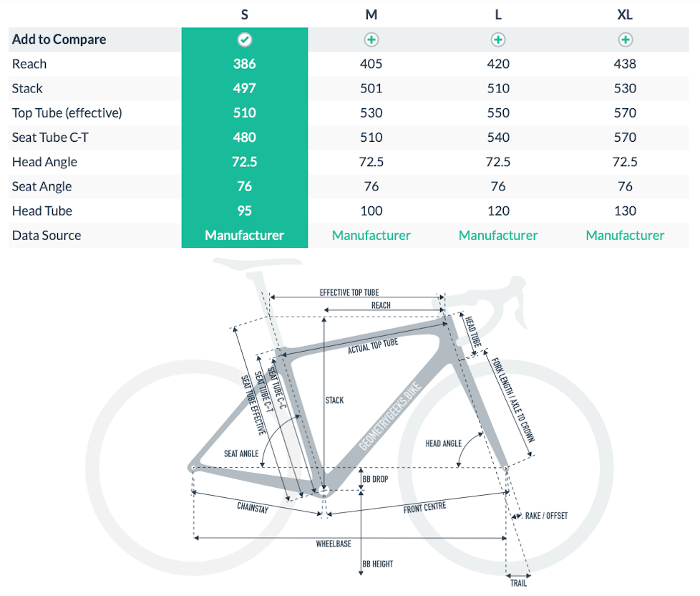Click the Add to Compare label

59,39
